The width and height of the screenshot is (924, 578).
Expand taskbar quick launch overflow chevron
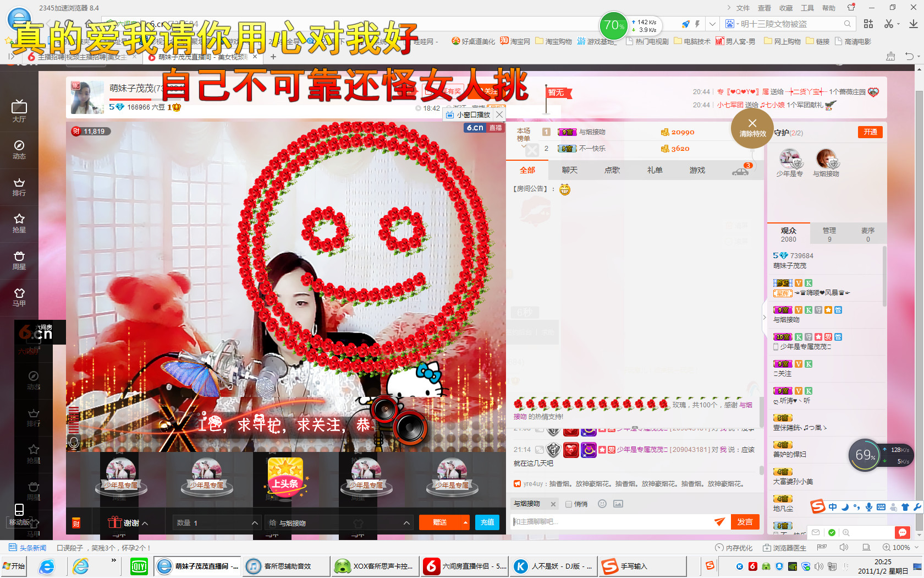[x=114, y=560]
